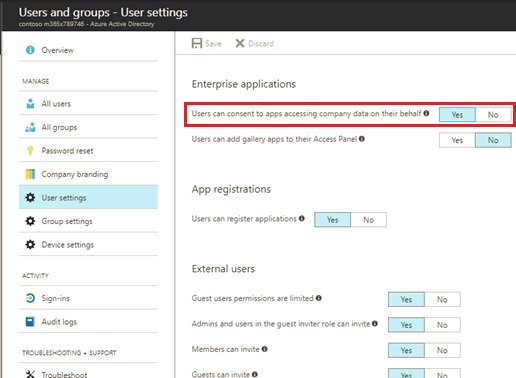Click the Password reset key icon
This screenshot has height=378, width=516.
[x=30, y=151]
